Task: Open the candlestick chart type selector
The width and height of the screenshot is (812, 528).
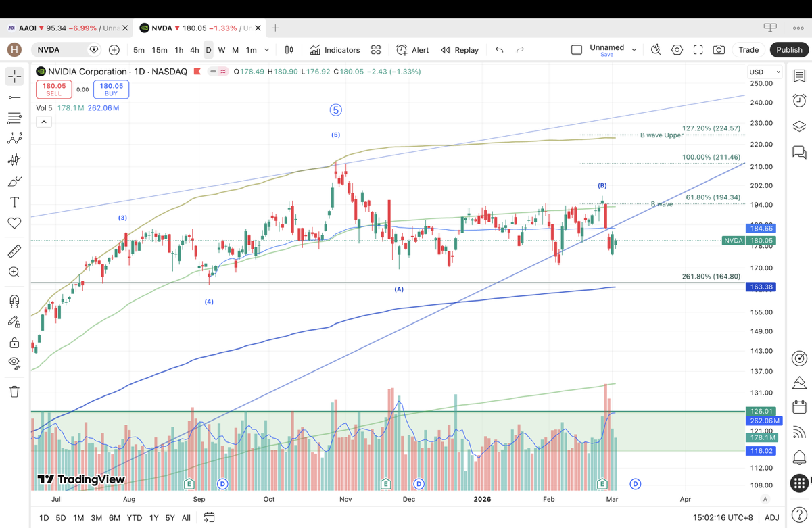Action: tap(289, 50)
